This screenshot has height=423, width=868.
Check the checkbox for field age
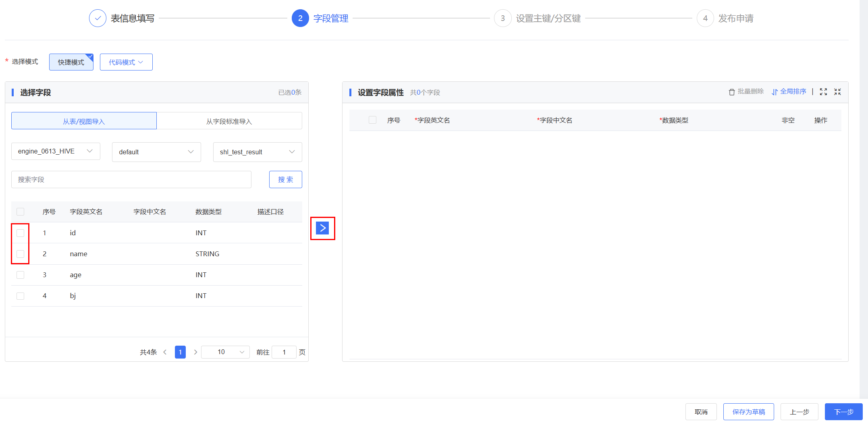tap(21, 275)
